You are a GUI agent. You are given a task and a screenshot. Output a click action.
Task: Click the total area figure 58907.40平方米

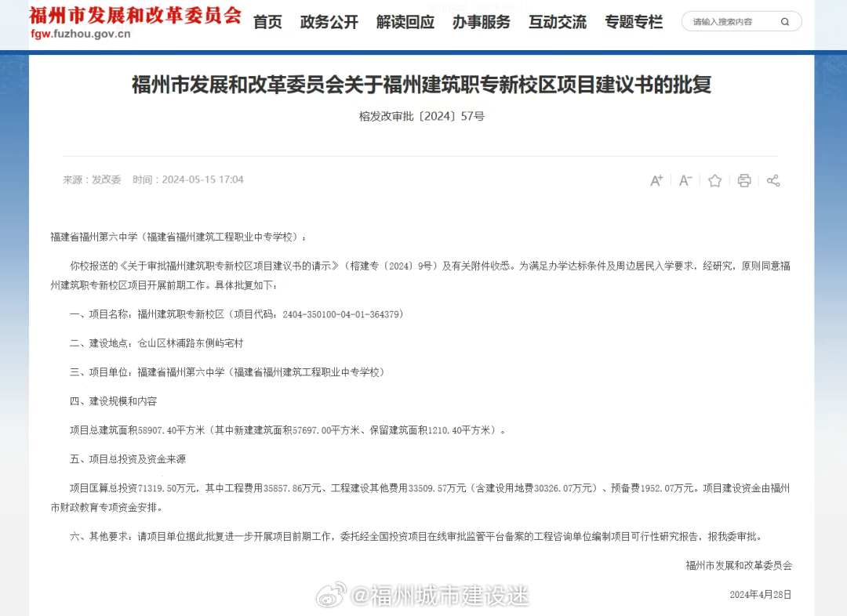[x=171, y=430]
